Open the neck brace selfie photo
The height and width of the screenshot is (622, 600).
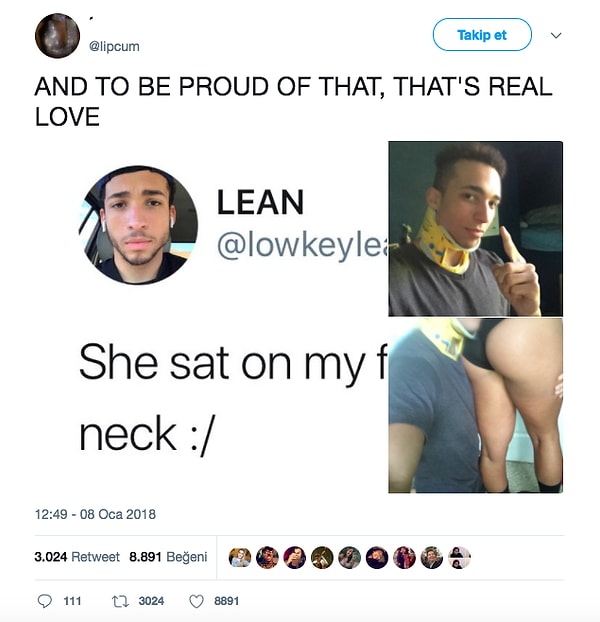475,229
